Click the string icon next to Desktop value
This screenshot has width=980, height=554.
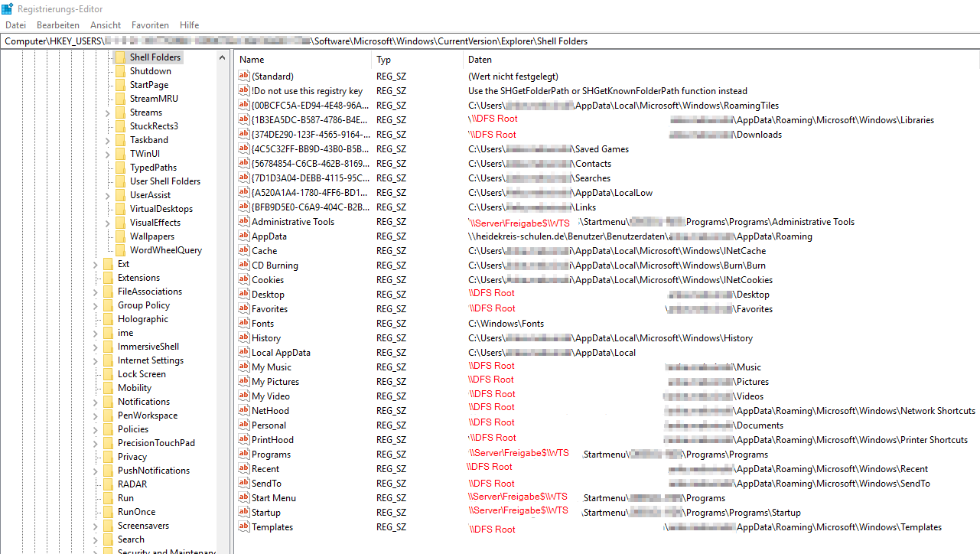click(x=244, y=295)
